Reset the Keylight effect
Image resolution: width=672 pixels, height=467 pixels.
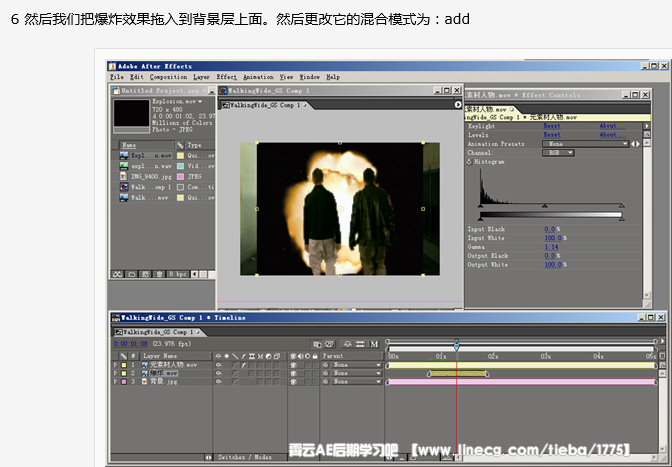pyautogui.click(x=552, y=126)
